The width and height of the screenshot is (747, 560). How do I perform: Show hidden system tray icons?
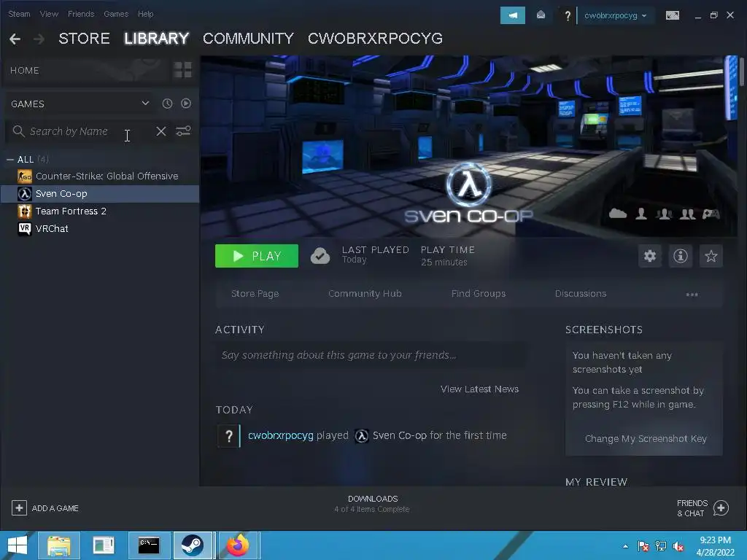[x=625, y=547]
